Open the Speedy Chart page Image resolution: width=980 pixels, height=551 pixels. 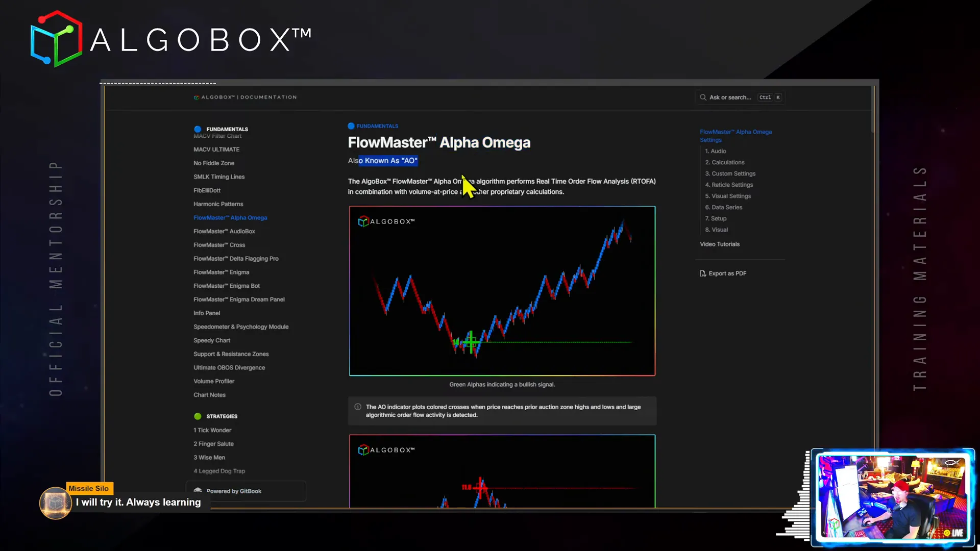point(212,341)
